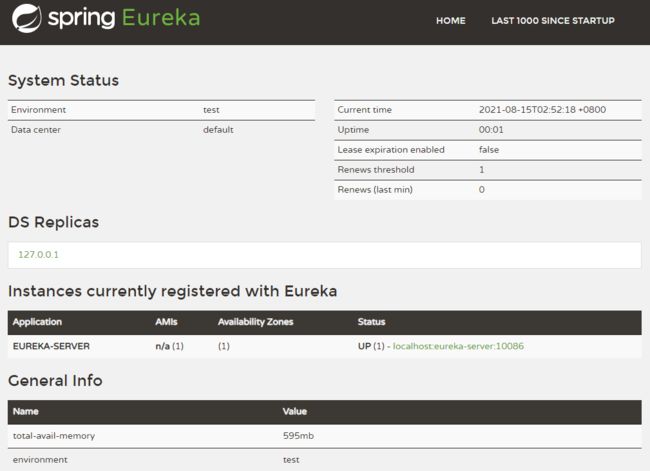Click the spring Eureka brand text
This screenshot has width=650, height=471.
click(x=124, y=18)
